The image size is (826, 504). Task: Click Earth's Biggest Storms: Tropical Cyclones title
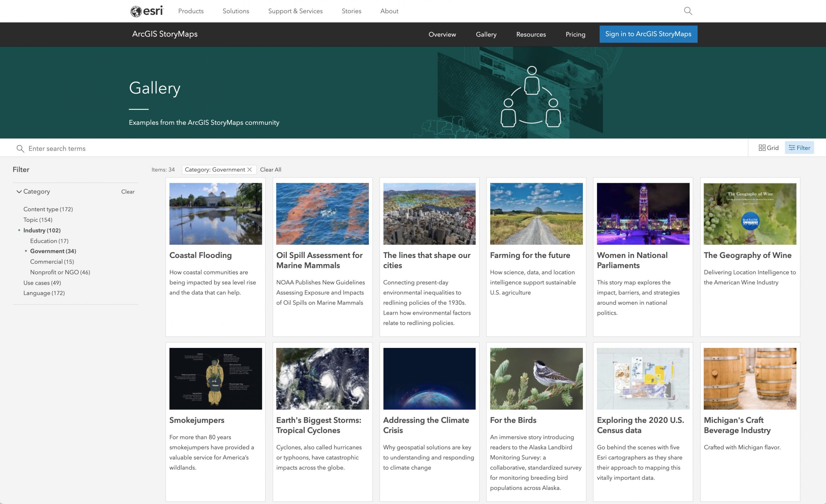319,425
